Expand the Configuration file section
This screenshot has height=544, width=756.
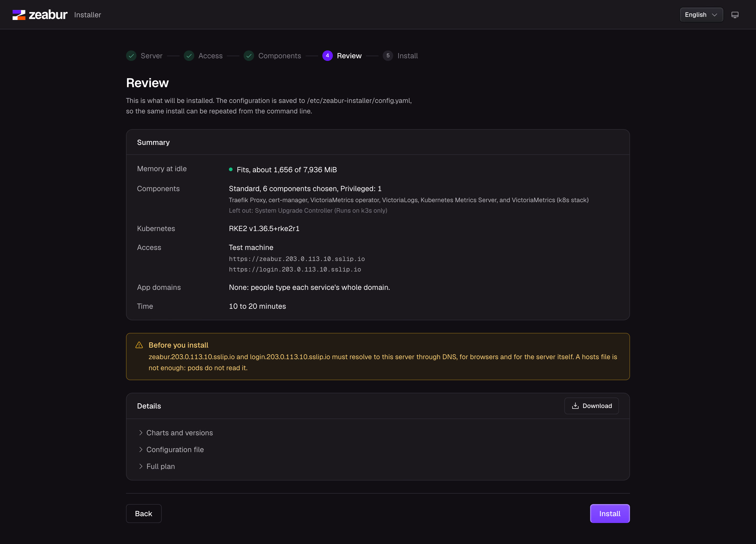[171, 449]
